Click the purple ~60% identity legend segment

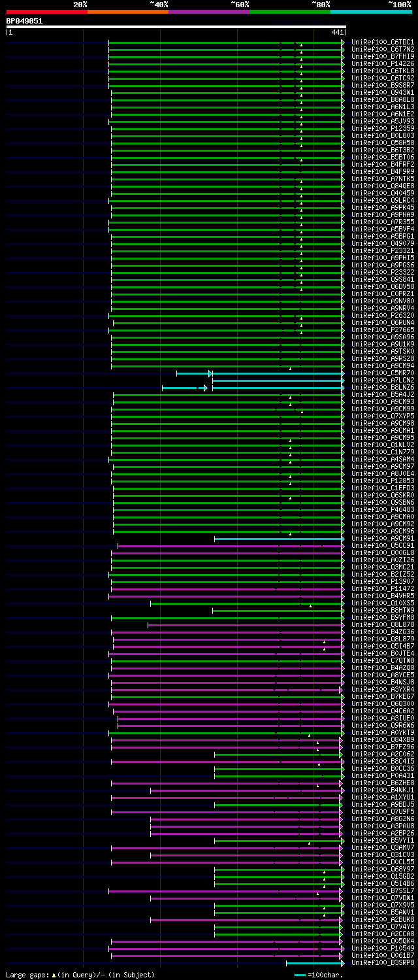pos(209,11)
